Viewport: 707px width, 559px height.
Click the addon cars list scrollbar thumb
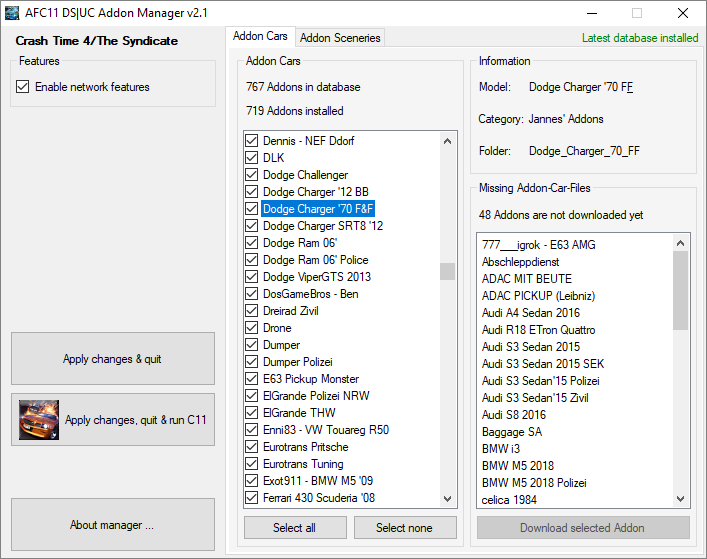coord(447,271)
